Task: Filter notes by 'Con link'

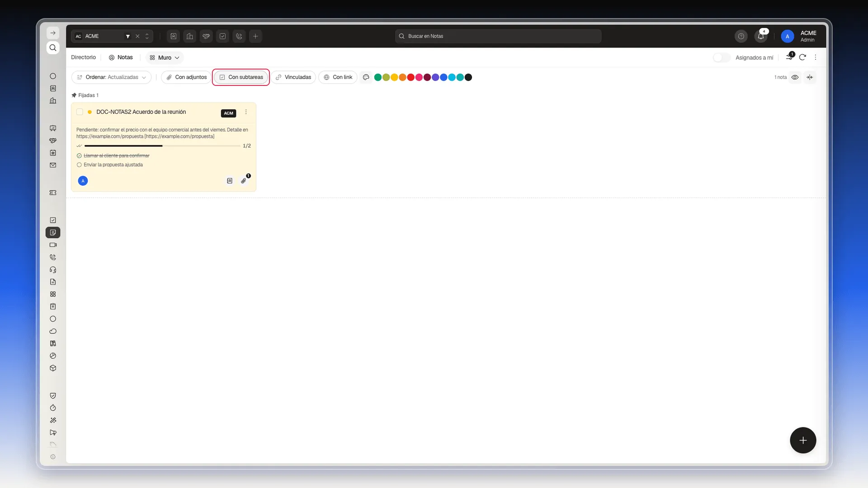Action: (338, 77)
